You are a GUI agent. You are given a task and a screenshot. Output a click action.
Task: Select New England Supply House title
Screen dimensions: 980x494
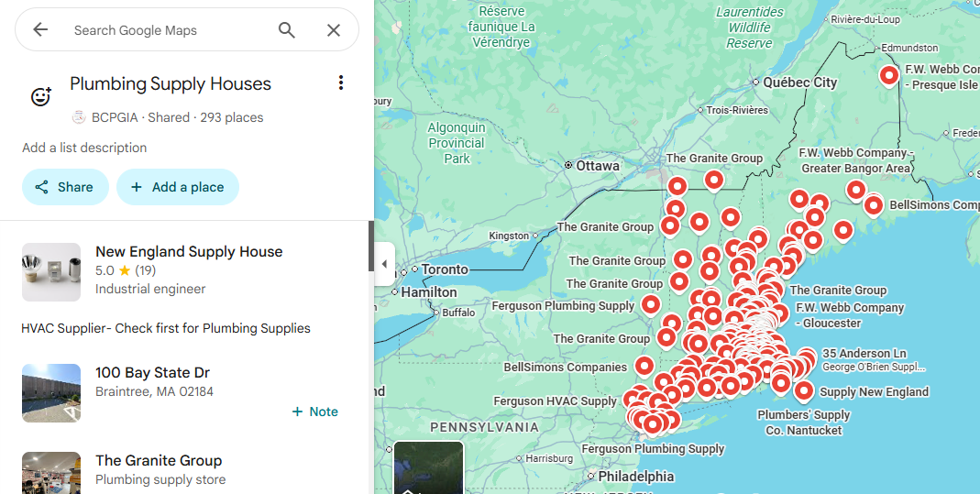click(x=189, y=252)
